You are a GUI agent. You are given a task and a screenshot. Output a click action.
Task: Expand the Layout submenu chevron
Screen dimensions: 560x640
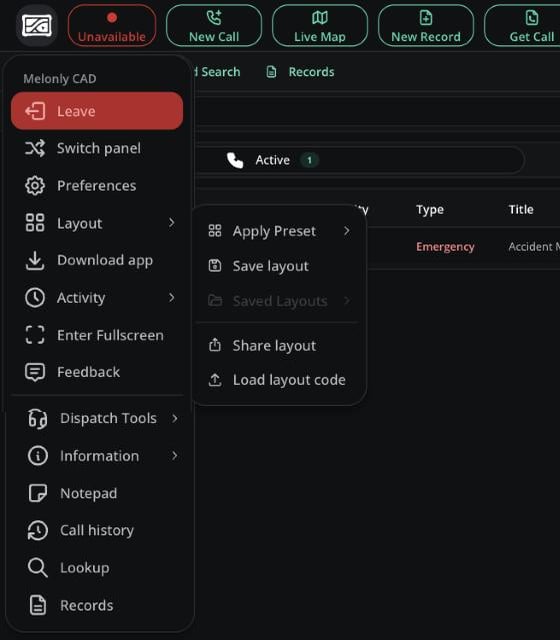coord(172,223)
